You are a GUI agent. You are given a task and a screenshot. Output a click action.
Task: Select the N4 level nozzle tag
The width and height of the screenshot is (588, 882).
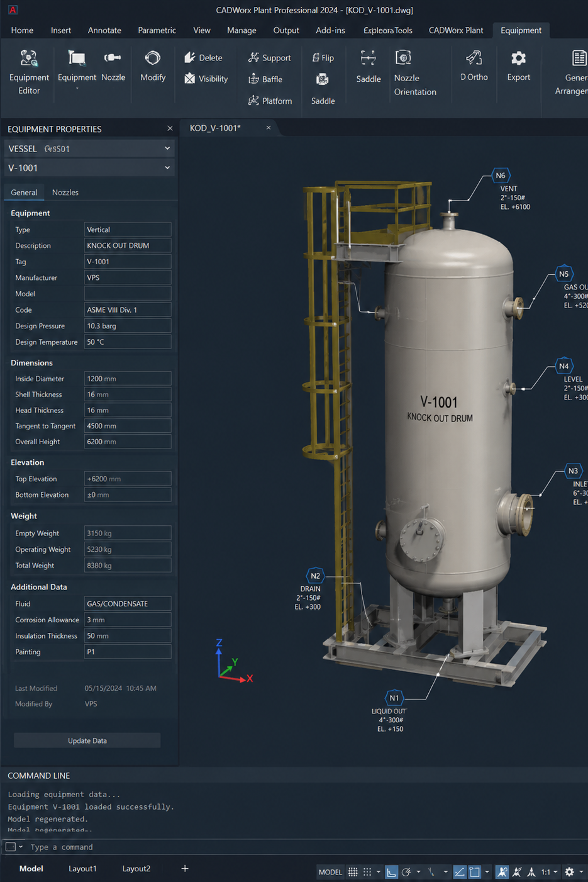(x=563, y=366)
